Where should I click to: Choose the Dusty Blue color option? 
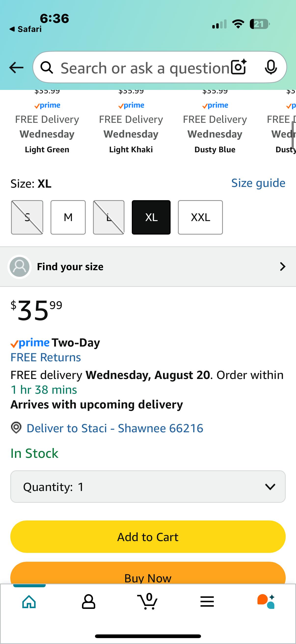click(215, 150)
